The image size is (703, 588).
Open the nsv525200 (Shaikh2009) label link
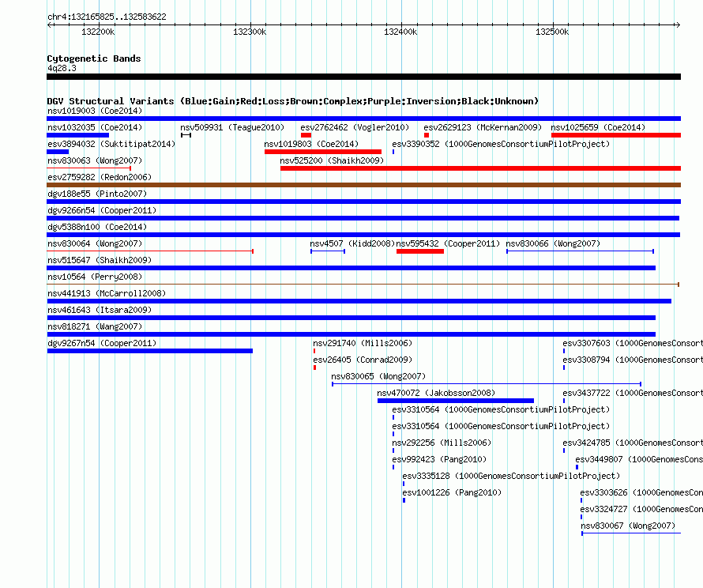[x=333, y=160]
